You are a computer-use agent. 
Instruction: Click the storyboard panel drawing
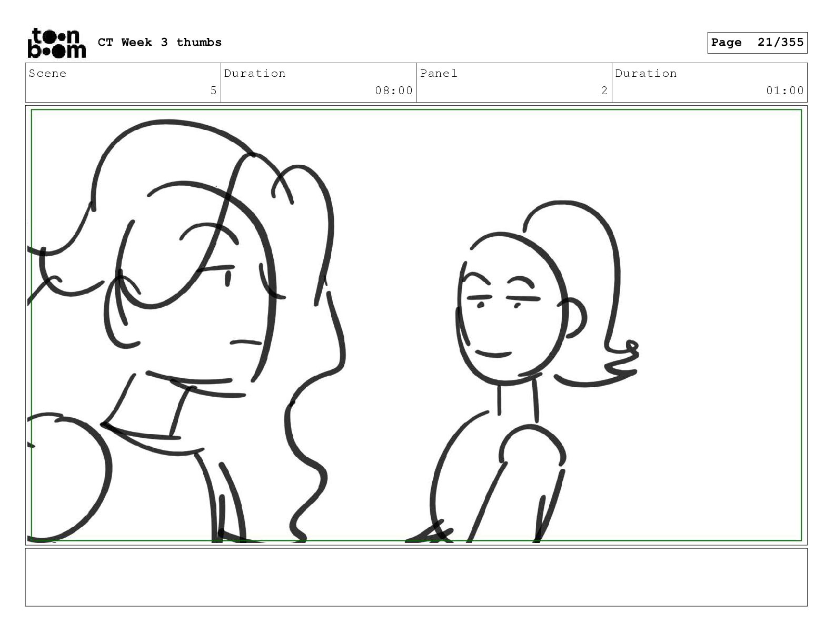[x=416, y=325]
